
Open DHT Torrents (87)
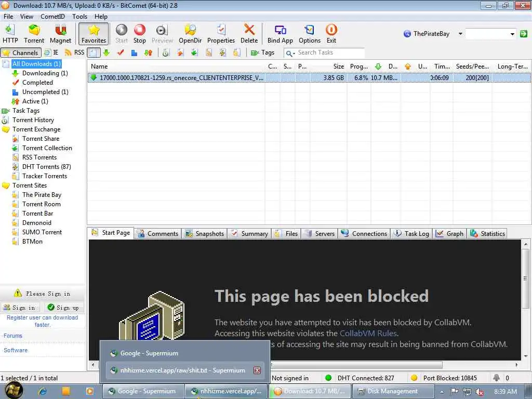[x=46, y=167]
